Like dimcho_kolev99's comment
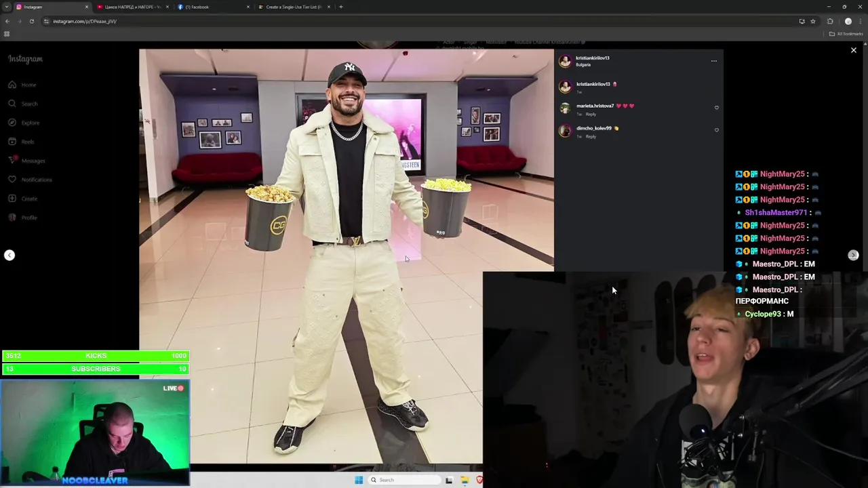Viewport: 868px width, 488px height. [717, 130]
